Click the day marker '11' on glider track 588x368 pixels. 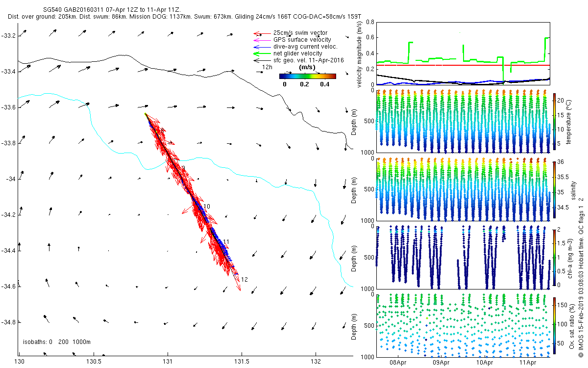point(226,241)
